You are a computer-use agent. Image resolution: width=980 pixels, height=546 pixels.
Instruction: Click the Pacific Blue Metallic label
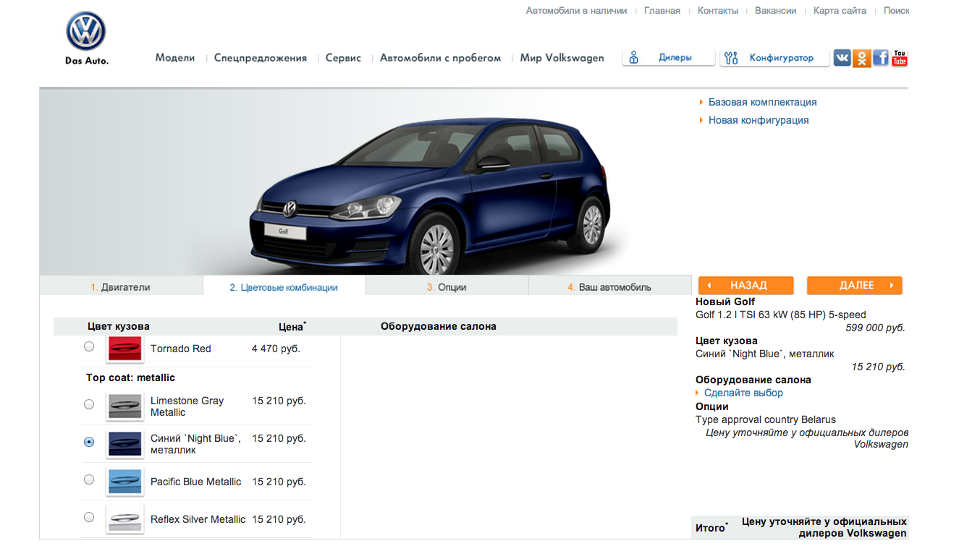tap(196, 482)
